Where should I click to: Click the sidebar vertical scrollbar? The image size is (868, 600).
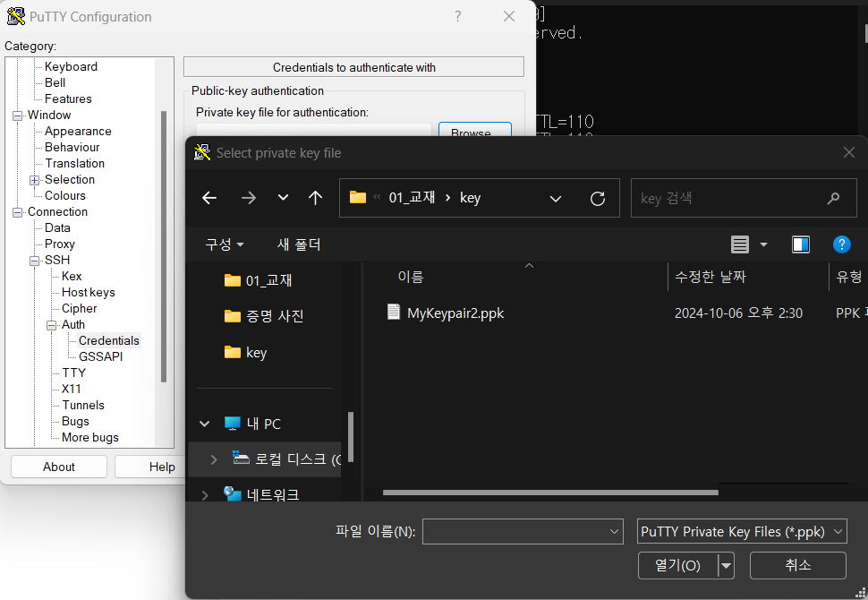(x=351, y=437)
